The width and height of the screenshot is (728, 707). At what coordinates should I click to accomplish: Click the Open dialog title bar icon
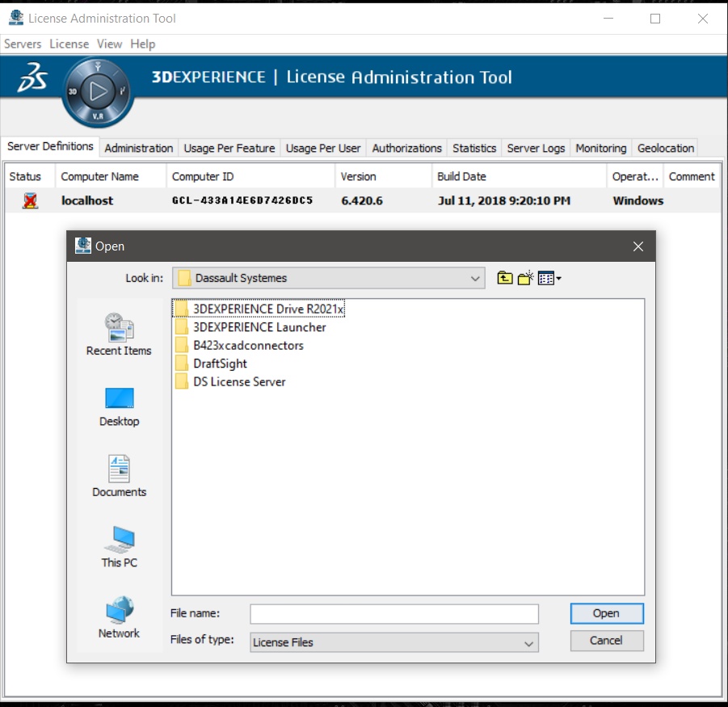(x=83, y=246)
